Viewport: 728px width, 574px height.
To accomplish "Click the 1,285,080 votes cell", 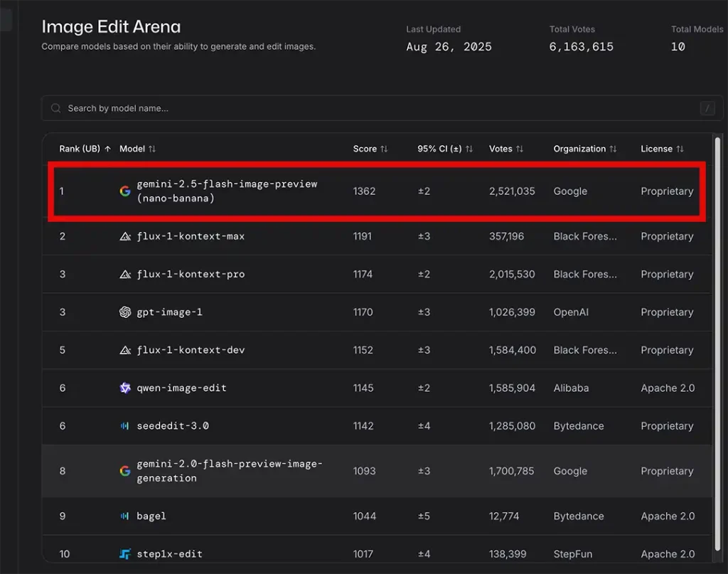I will point(512,426).
